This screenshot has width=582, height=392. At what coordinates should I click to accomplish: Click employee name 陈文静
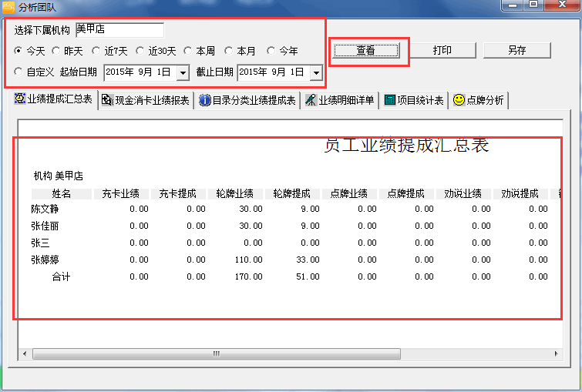pyautogui.click(x=45, y=209)
